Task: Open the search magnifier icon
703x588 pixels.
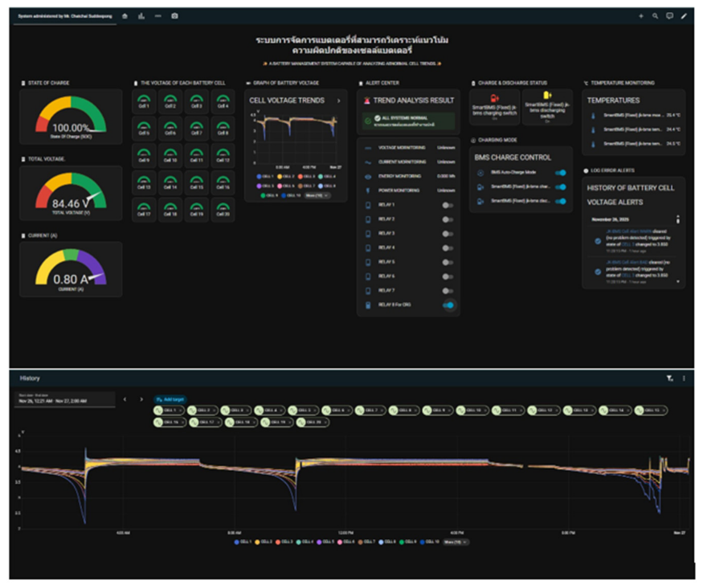Action: pyautogui.click(x=655, y=16)
